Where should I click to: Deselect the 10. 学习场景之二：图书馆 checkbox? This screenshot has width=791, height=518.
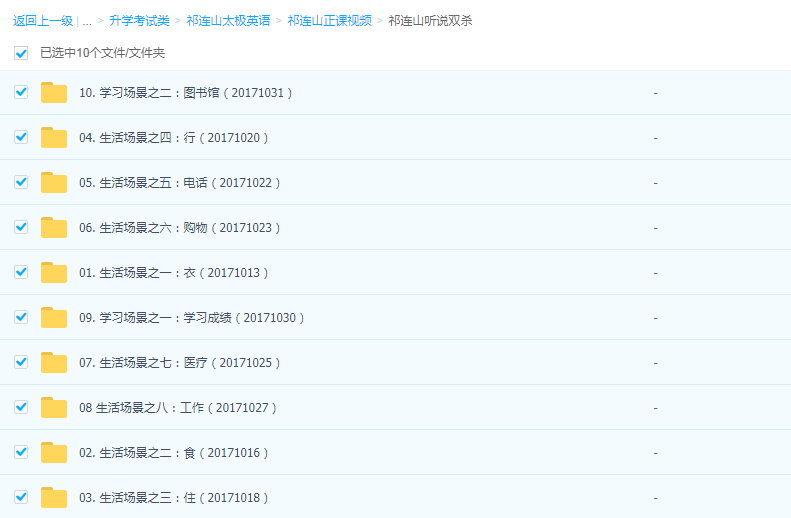tap(21, 92)
